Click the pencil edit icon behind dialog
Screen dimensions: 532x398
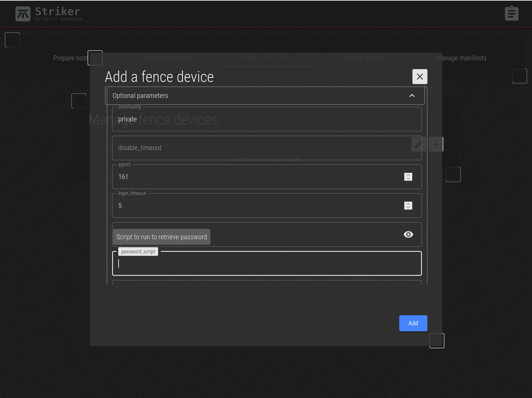[x=418, y=144]
